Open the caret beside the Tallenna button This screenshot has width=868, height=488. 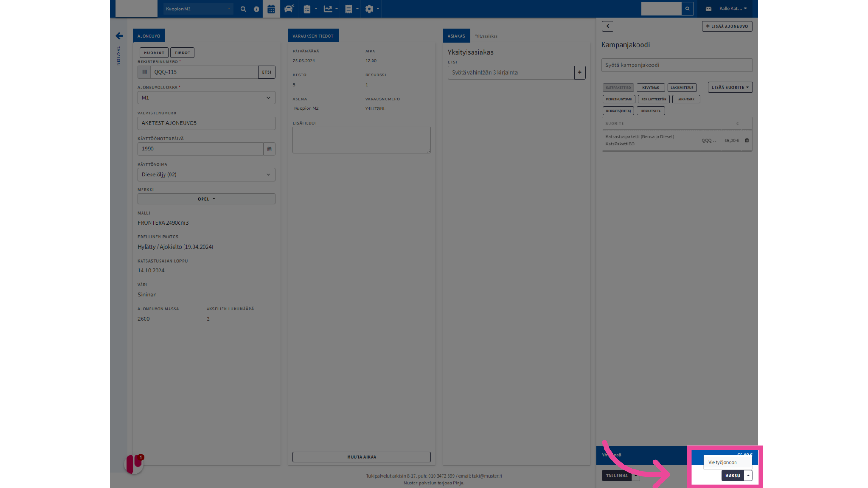(x=636, y=476)
